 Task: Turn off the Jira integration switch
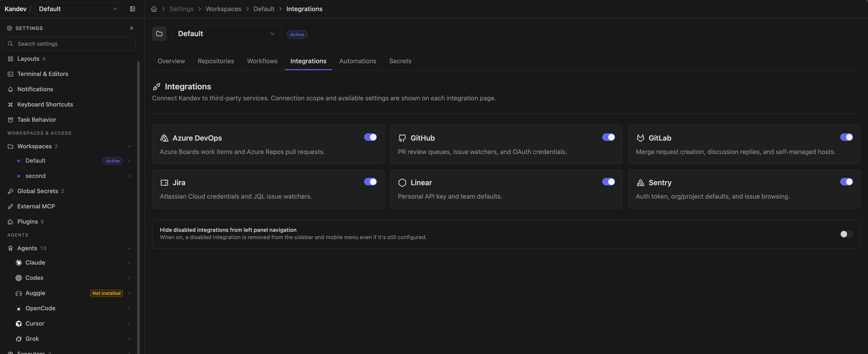point(370,182)
